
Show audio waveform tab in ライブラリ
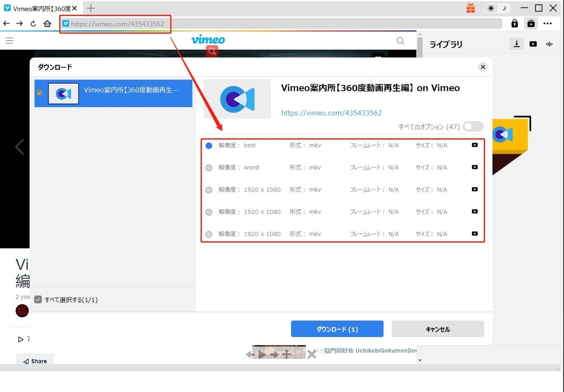(549, 44)
